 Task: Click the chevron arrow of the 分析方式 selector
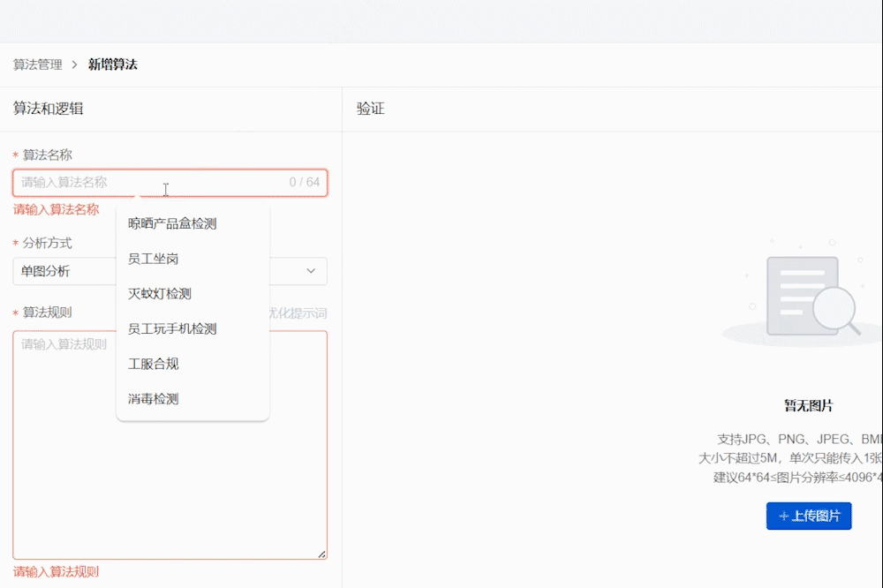[310, 271]
